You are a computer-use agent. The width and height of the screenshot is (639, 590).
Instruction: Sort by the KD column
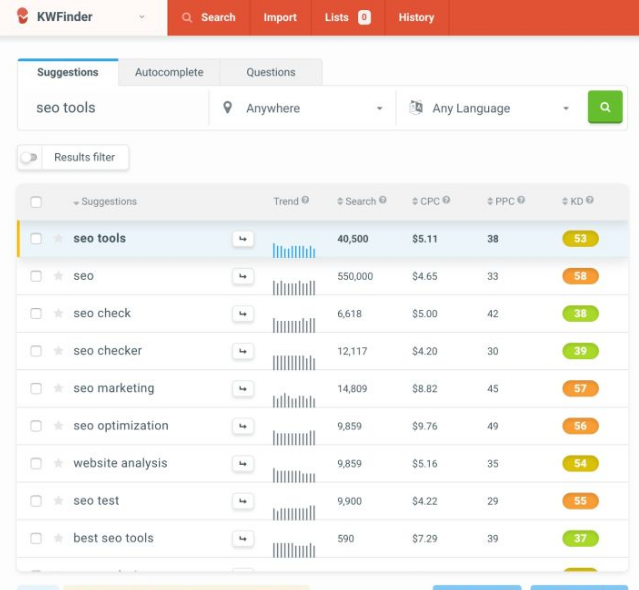pyautogui.click(x=573, y=201)
